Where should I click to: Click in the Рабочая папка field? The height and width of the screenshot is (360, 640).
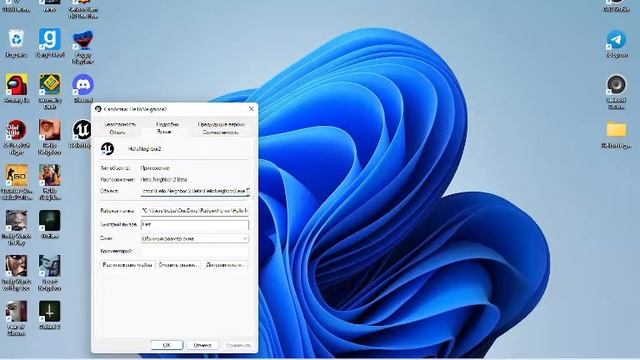click(194, 211)
